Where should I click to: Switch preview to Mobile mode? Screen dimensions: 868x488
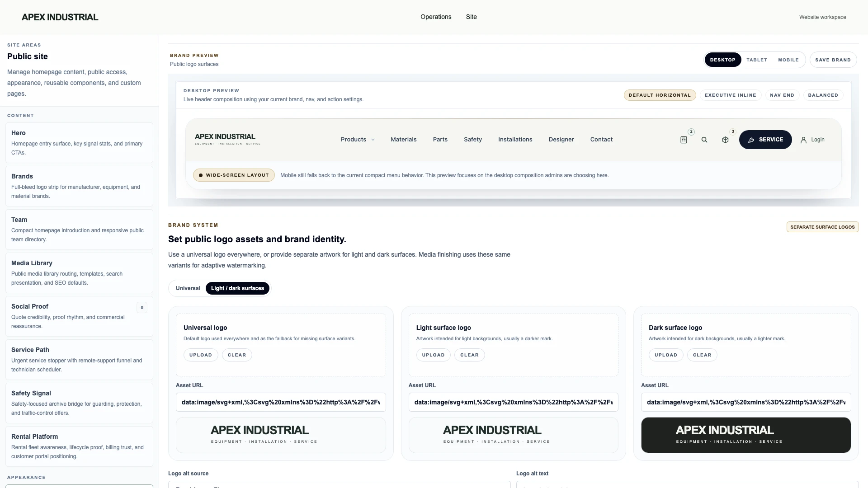point(788,60)
